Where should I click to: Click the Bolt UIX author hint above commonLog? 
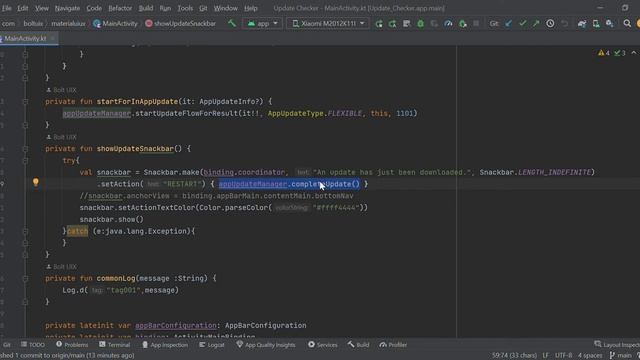[x=61, y=267]
